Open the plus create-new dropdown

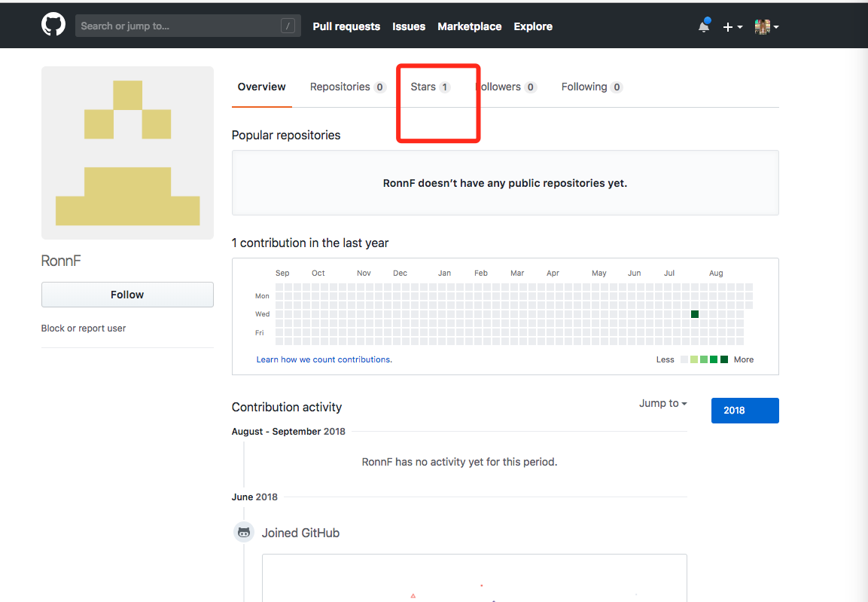[x=732, y=26]
